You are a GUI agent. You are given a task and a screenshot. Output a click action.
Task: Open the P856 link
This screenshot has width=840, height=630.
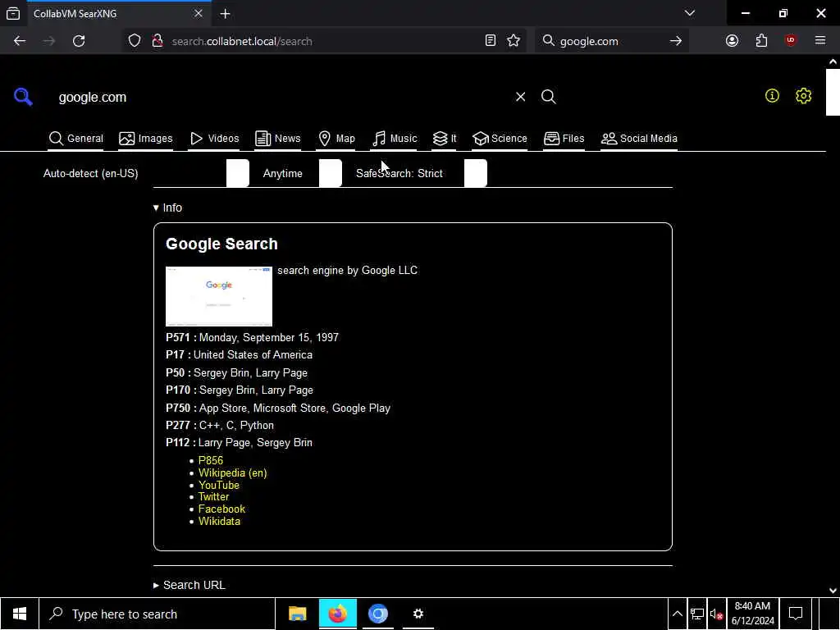[x=211, y=461]
